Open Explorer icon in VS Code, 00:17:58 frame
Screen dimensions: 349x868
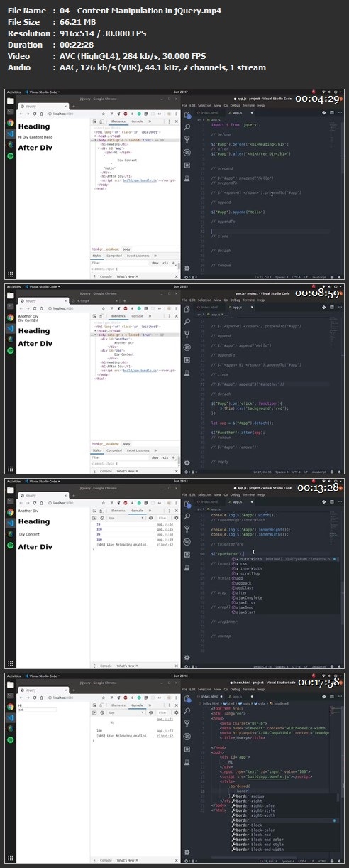(x=187, y=698)
